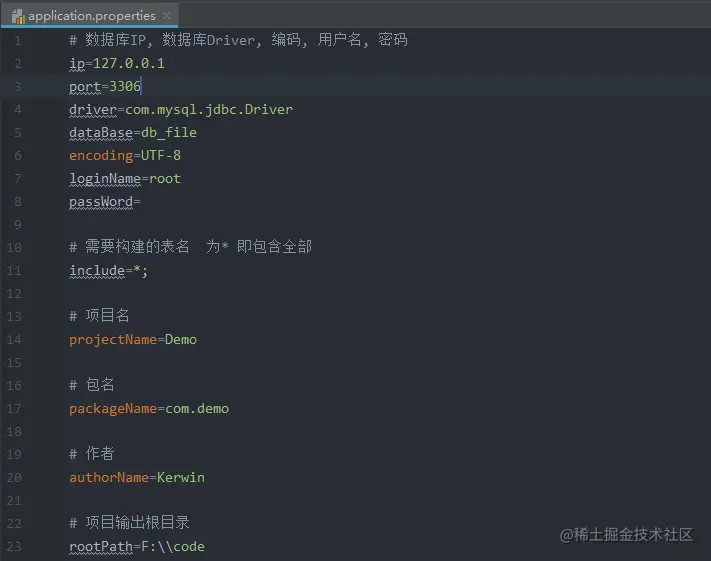Image resolution: width=711 pixels, height=561 pixels.
Task: Click the projectName=Demo property
Action: 133,340
